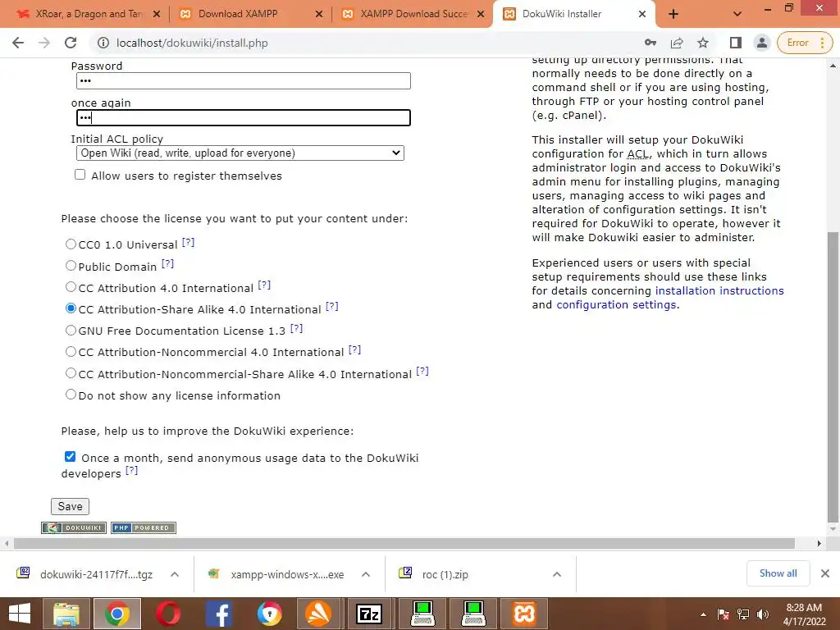
Task: Click the horizontal scrollbar right arrow
Action: (x=819, y=544)
